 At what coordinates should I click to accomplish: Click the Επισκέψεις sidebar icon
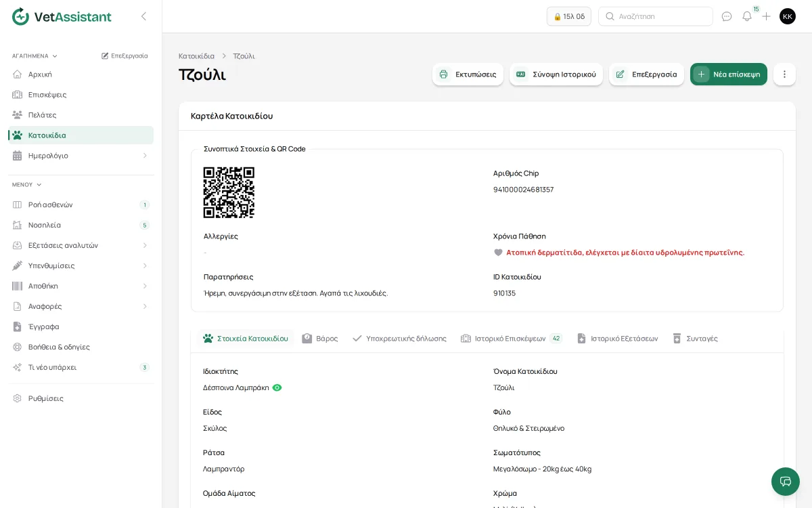(x=18, y=95)
